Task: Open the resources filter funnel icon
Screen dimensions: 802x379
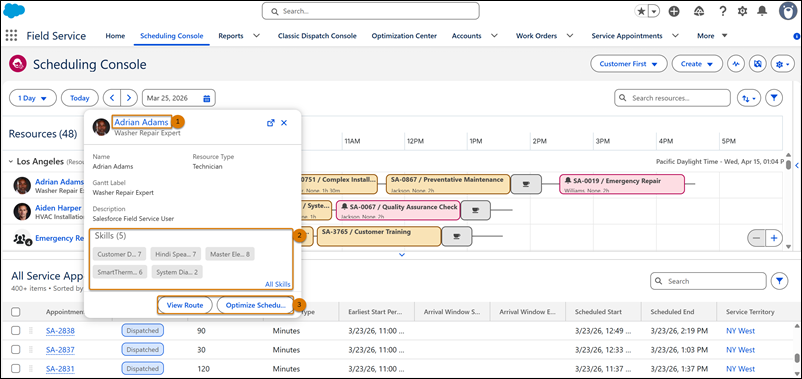Action: [774, 98]
